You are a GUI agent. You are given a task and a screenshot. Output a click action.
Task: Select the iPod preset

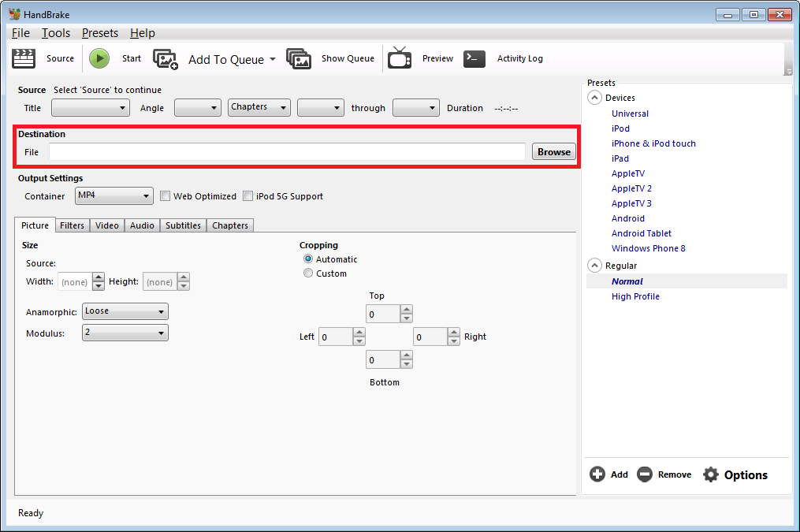coord(620,128)
